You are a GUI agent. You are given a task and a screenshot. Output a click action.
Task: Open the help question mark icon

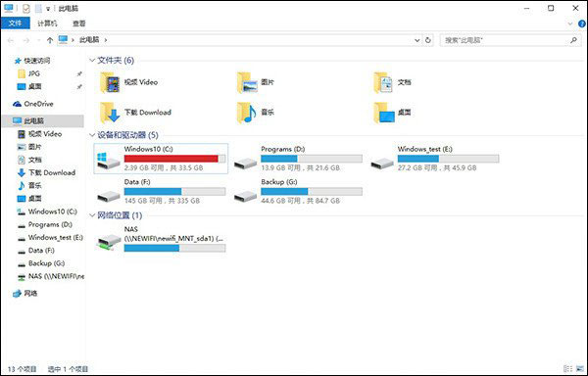pos(582,23)
